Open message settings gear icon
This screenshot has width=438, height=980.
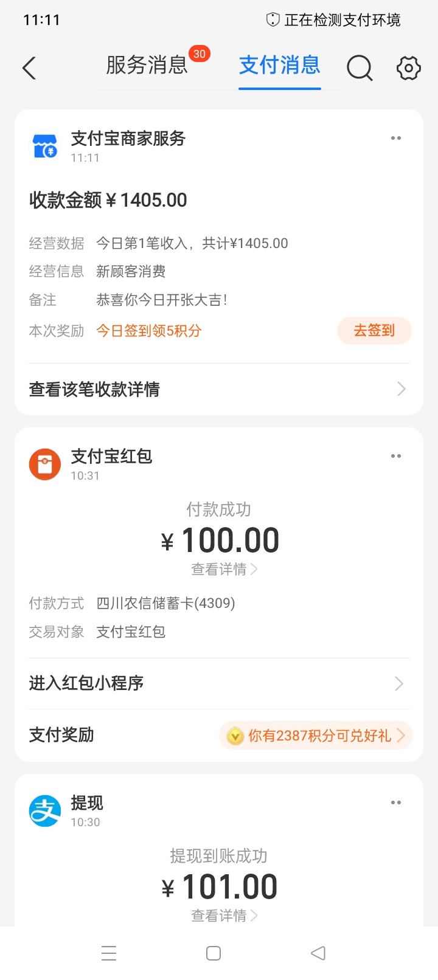pyautogui.click(x=408, y=67)
